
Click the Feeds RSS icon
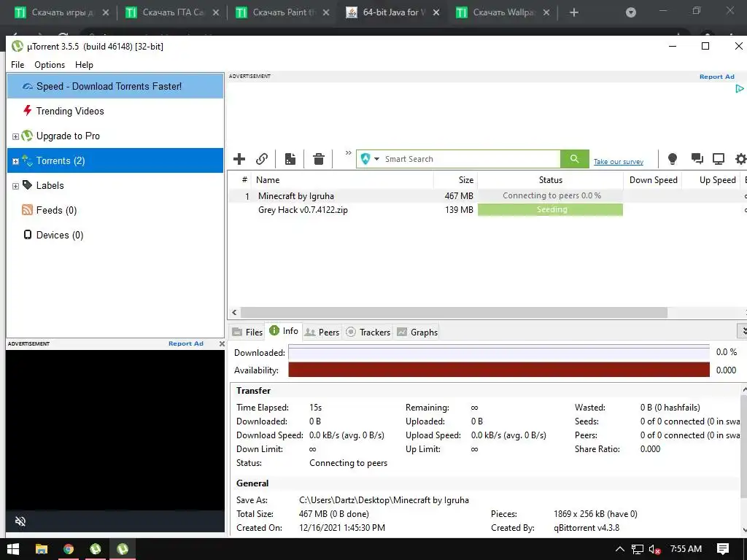(x=27, y=209)
